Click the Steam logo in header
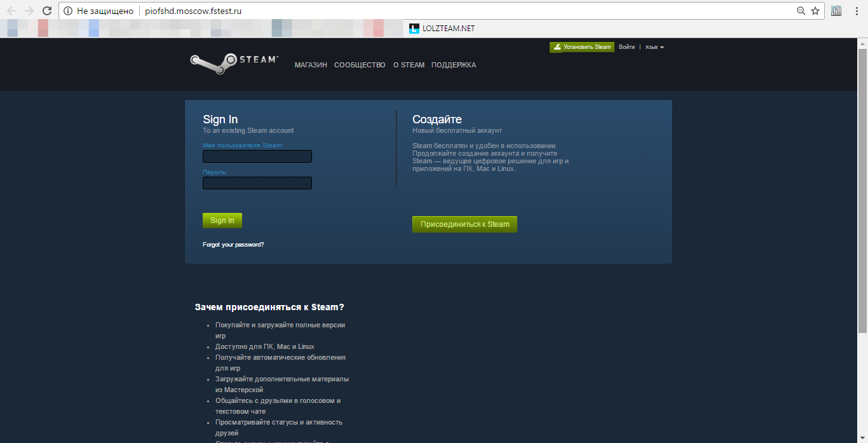Image resolution: width=868 pixels, height=443 pixels. (x=234, y=62)
